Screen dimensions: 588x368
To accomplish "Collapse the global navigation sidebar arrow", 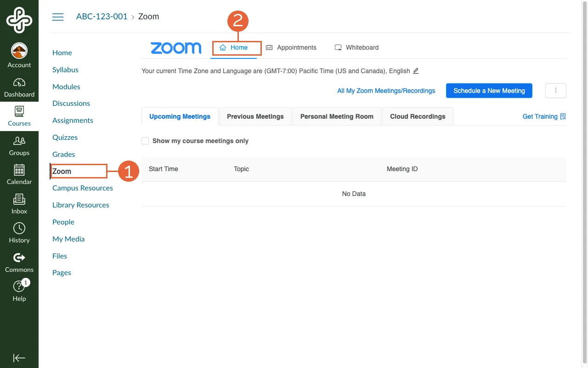I will point(19,358).
